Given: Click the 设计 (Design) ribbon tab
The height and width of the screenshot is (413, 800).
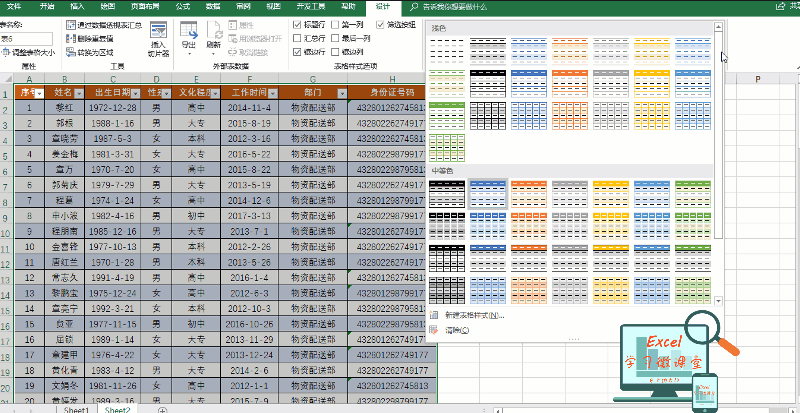Looking at the screenshot, I should tap(383, 7).
